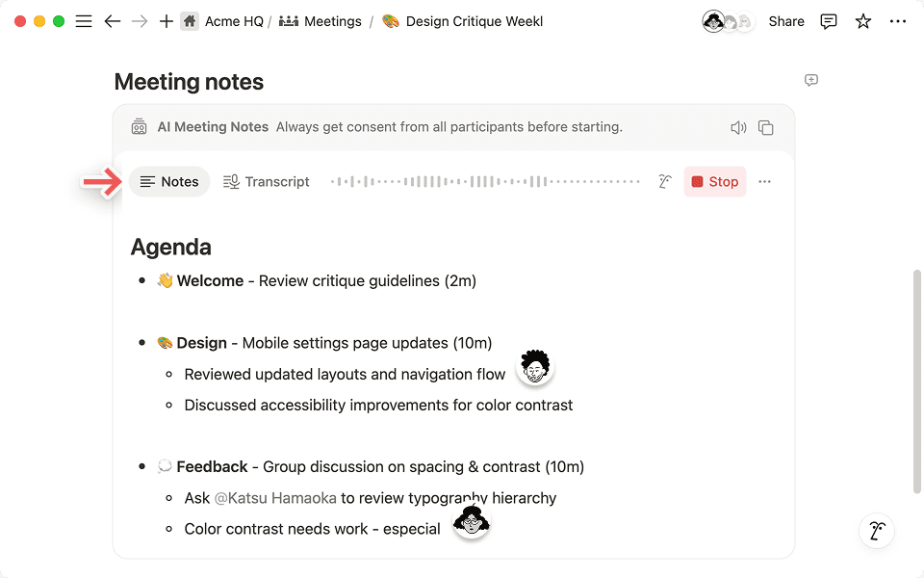
Task: Open the top-right ellipsis page menu
Action: click(x=898, y=20)
